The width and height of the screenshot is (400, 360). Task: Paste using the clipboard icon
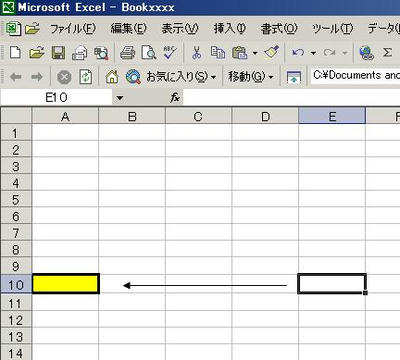pos(239,53)
